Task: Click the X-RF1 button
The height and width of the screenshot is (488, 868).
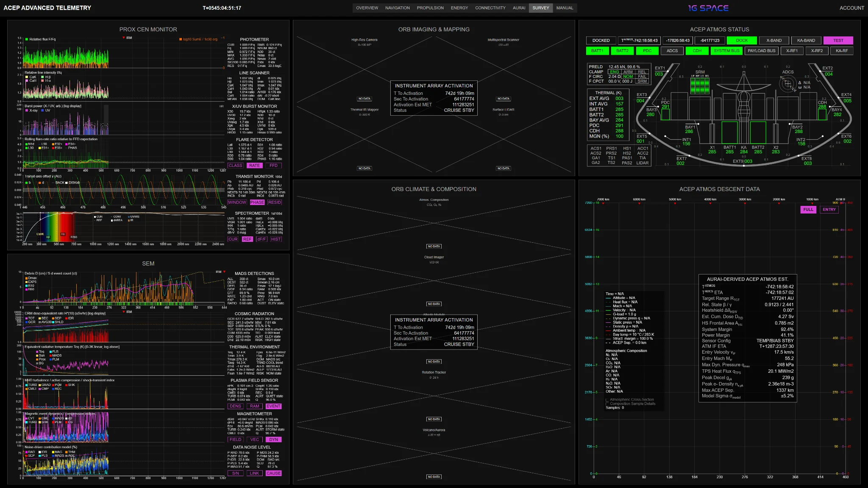Action: [x=792, y=51]
